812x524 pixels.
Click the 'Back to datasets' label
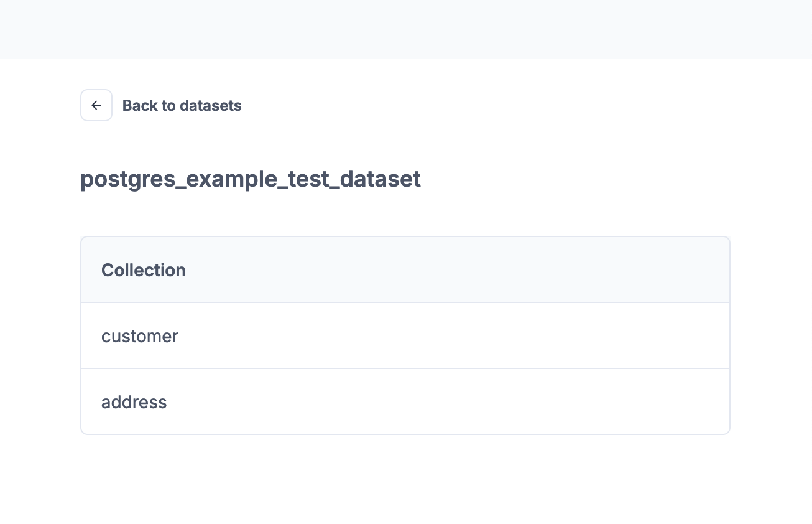tap(182, 106)
